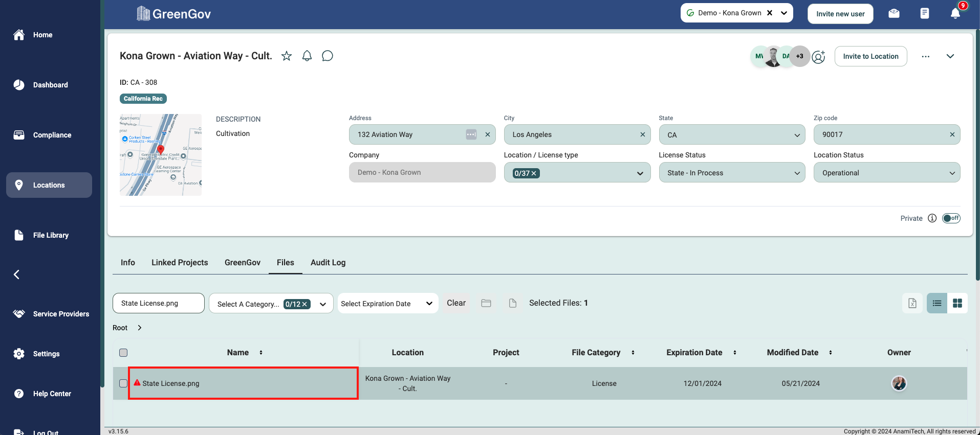Expand the Location Status dropdown
This screenshot has width=980, height=435.
click(886, 173)
